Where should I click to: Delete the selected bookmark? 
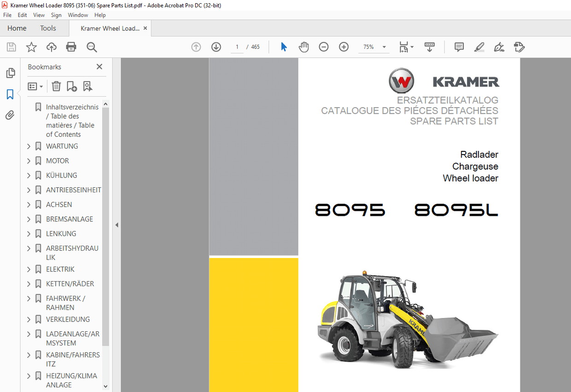[56, 86]
